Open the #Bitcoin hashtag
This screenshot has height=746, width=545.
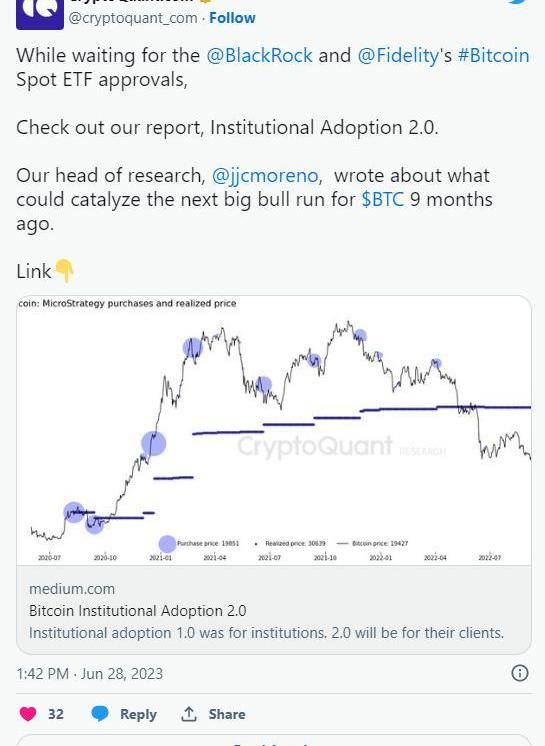493,55
